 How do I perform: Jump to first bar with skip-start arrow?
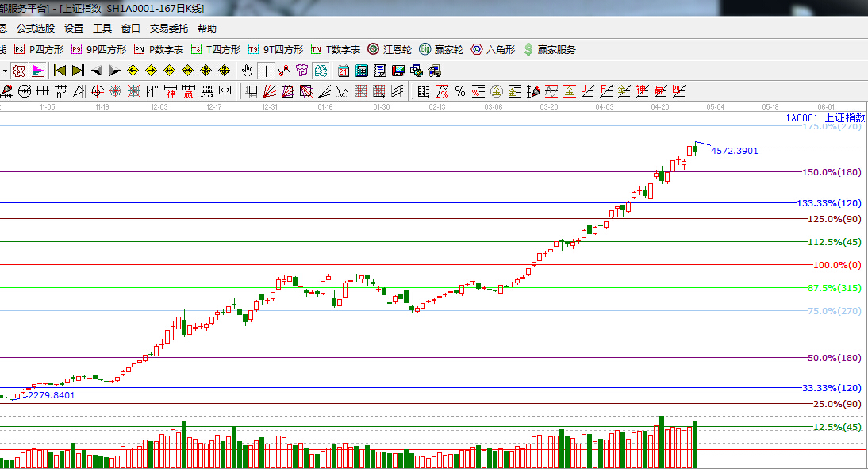pyautogui.click(x=60, y=71)
